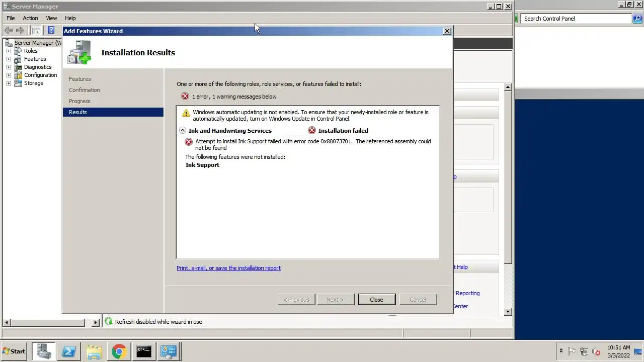Select Ink Support text in results
644x362 pixels.
tap(202, 165)
